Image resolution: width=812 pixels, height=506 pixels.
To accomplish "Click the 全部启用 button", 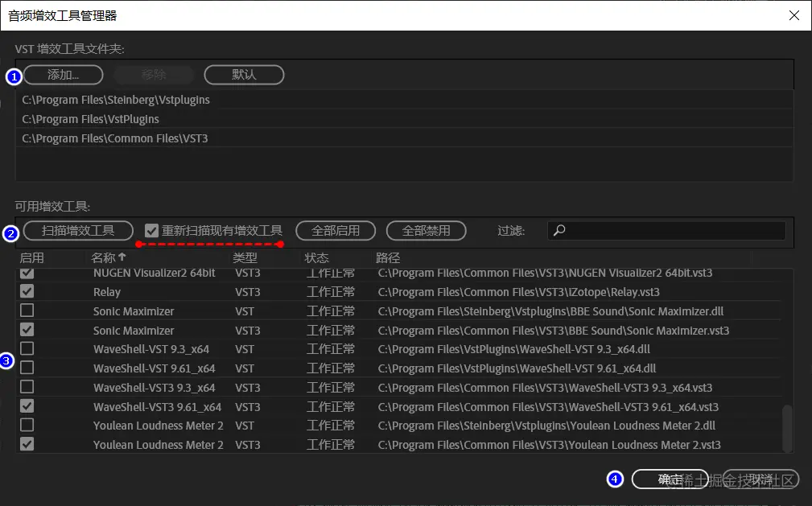I will 336,230.
